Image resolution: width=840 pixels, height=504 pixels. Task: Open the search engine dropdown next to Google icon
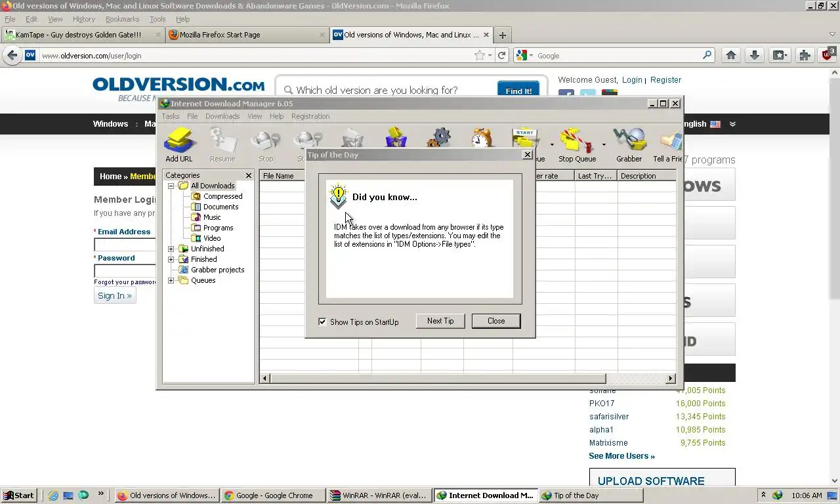tap(531, 56)
